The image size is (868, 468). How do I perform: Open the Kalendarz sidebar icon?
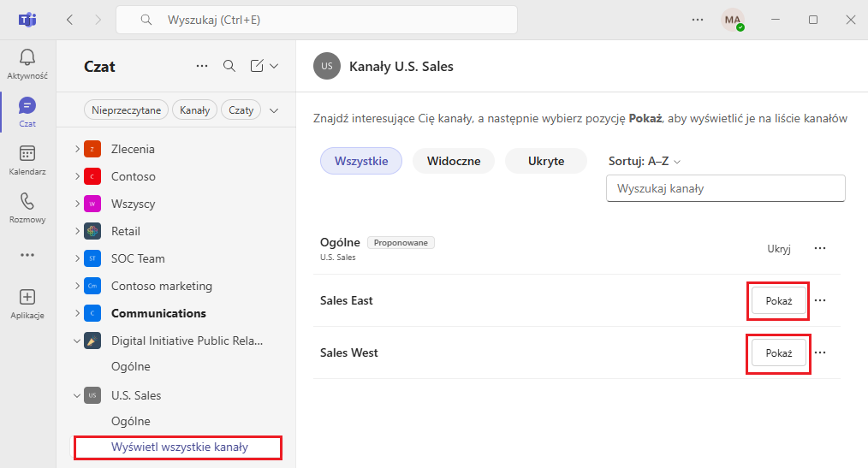click(27, 160)
